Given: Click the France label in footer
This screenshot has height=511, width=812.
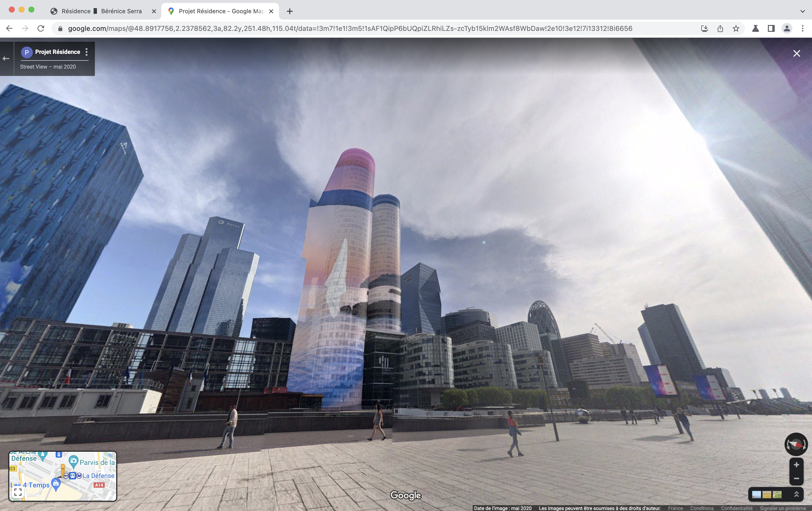Looking at the screenshot, I should pos(675,508).
